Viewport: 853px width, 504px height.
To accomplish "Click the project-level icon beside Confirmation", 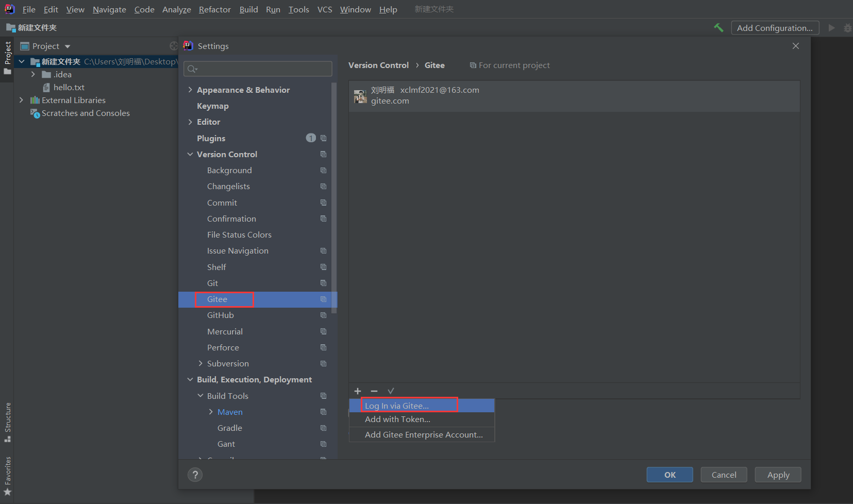I will (323, 219).
